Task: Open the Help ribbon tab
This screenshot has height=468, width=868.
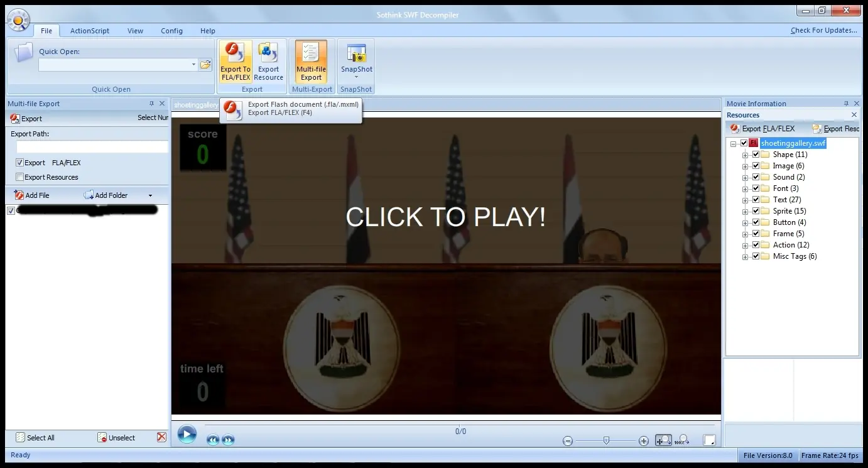Action: [208, 31]
